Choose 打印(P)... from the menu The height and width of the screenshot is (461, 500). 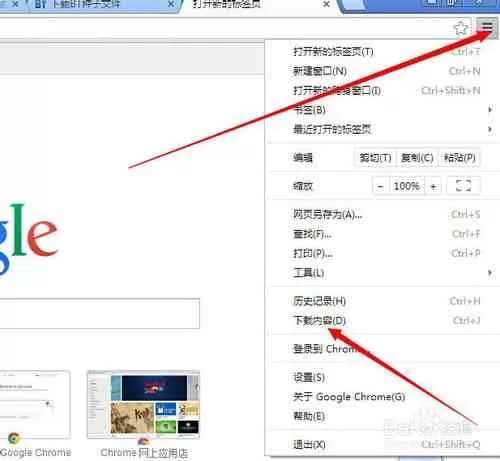pyautogui.click(x=383, y=253)
